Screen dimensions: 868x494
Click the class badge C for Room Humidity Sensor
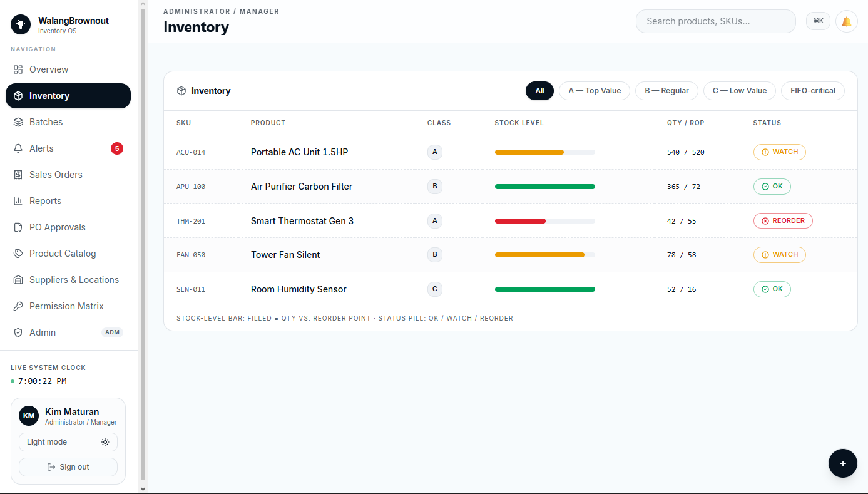pyautogui.click(x=435, y=289)
